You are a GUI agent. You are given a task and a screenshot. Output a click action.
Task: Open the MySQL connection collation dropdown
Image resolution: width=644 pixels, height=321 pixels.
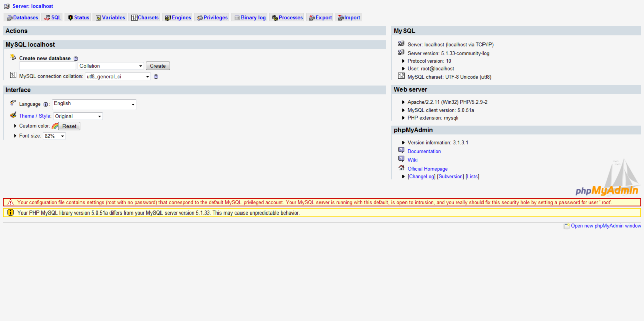(x=118, y=77)
